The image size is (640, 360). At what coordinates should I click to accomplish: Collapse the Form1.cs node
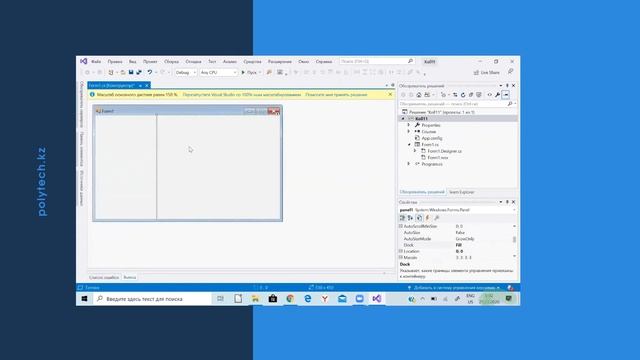pyautogui.click(x=409, y=144)
